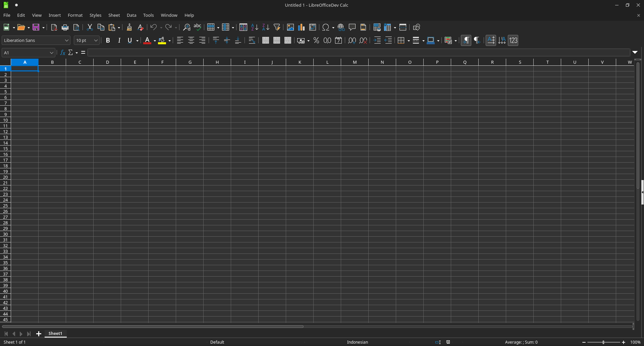Open the Sort dialog icon
The width and height of the screenshot is (644, 346).
point(243,27)
